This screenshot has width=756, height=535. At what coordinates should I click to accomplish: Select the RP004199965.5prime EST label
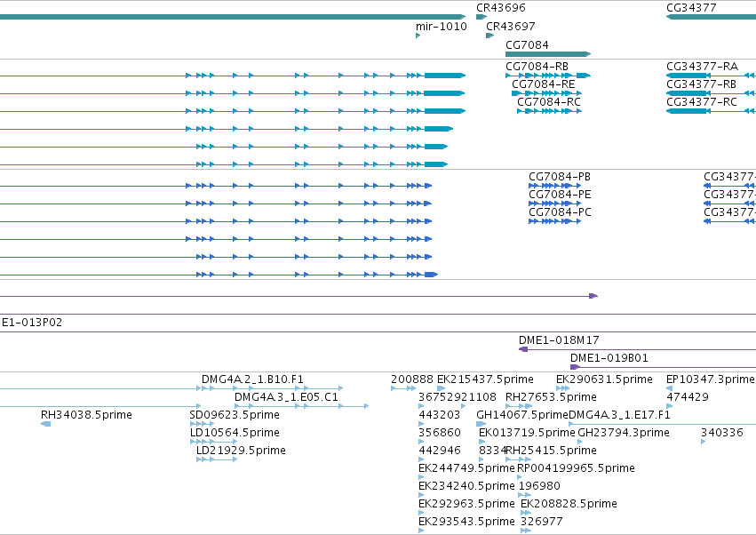(576, 469)
